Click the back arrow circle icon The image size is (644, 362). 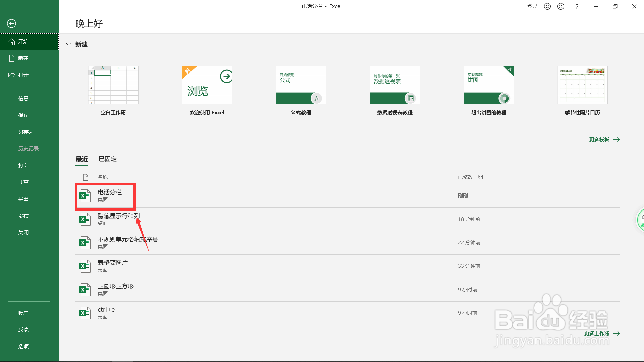click(11, 23)
